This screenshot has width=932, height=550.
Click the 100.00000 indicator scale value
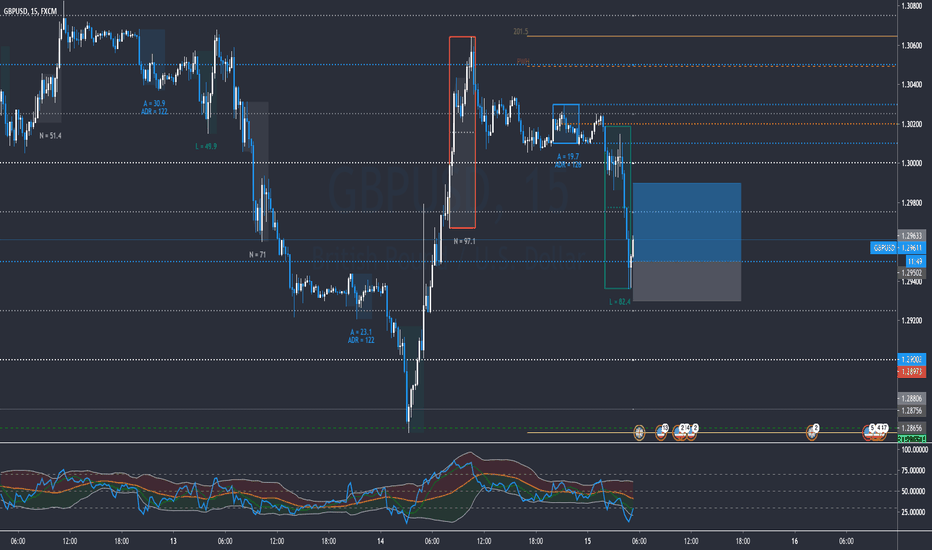pos(913,450)
